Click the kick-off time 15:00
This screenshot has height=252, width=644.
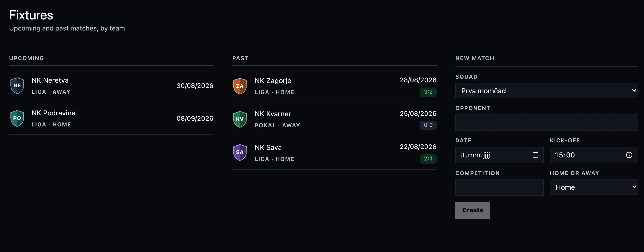565,155
